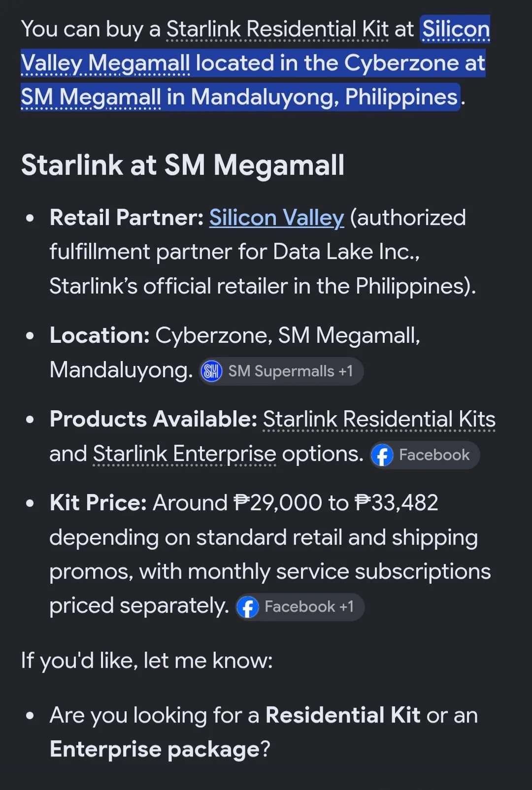The height and width of the screenshot is (790, 532).
Task: Click bold 'Residential Kit' in the follow-up question
Action: [343, 715]
